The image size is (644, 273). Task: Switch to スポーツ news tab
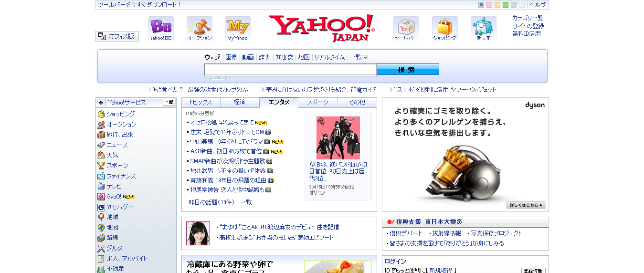pyautogui.click(x=318, y=102)
